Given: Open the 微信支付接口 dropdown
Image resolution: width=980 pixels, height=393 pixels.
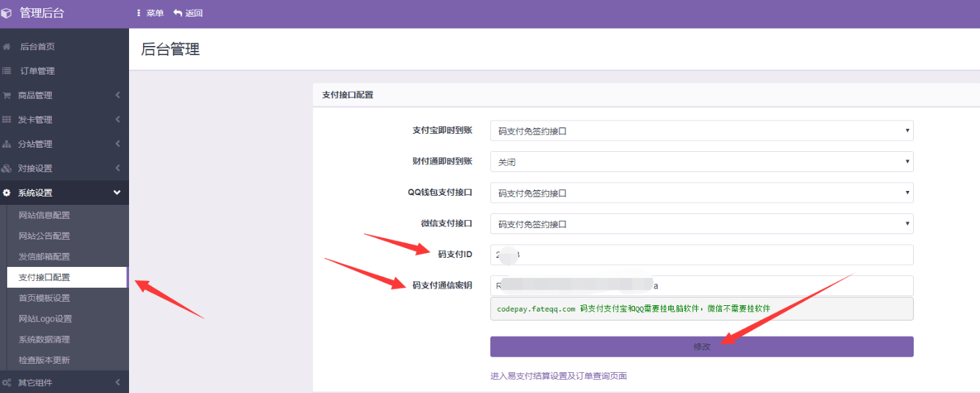Looking at the screenshot, I should (701, 224).
